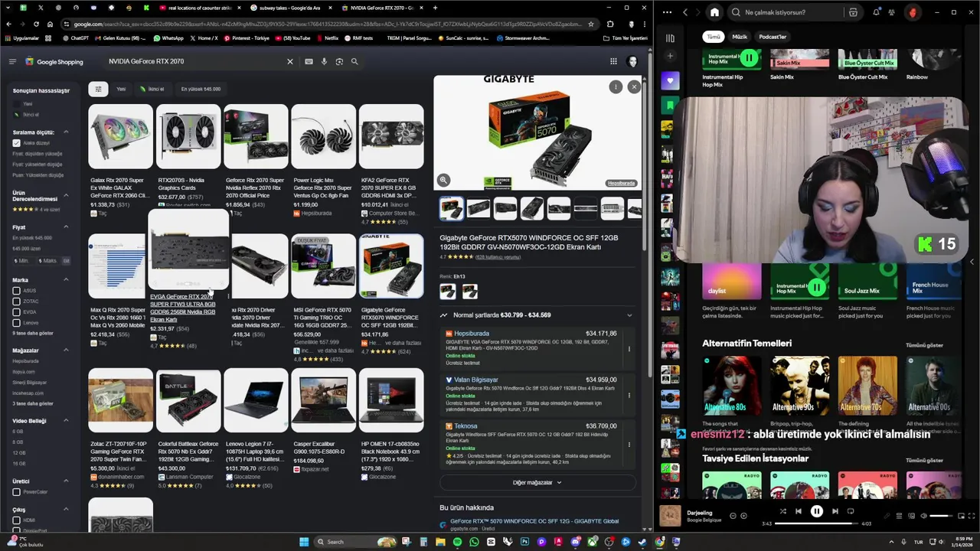Image resolution: width=980 pixels, height=551 pixels.
Task: Open the on-screen keyboard in search bar
Action: 309,61
